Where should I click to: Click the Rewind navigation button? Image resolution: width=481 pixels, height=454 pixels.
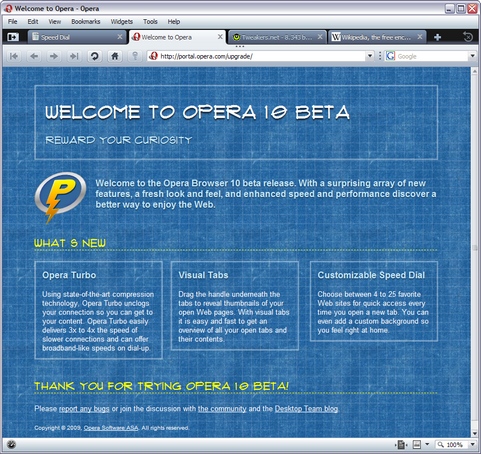pyautogui.click(x=14, y=56)
